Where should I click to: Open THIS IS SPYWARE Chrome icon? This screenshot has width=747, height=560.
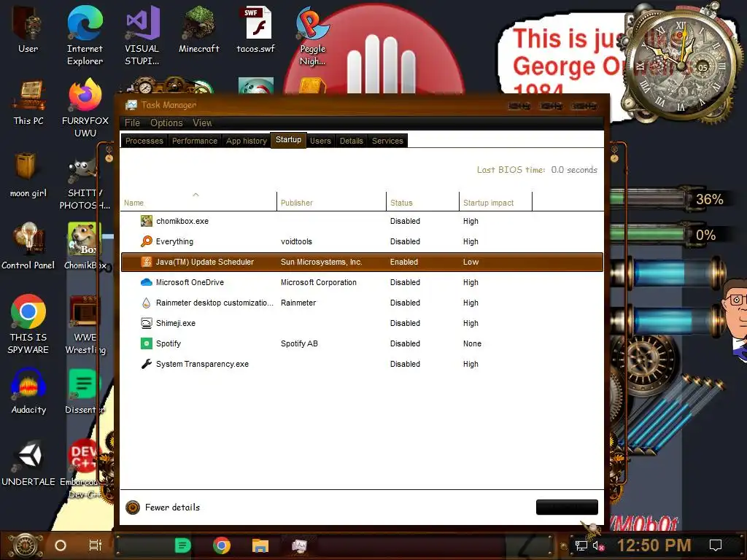tap(28, 311)
